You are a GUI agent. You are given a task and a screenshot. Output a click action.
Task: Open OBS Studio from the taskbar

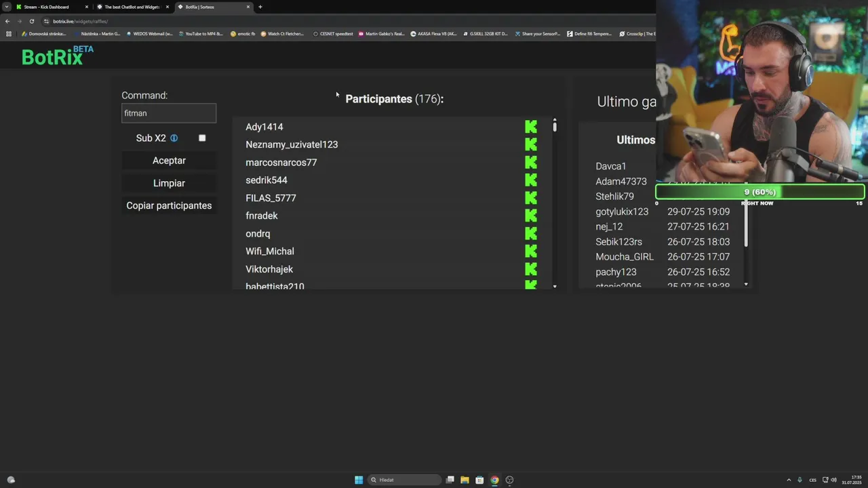point(509,480)
